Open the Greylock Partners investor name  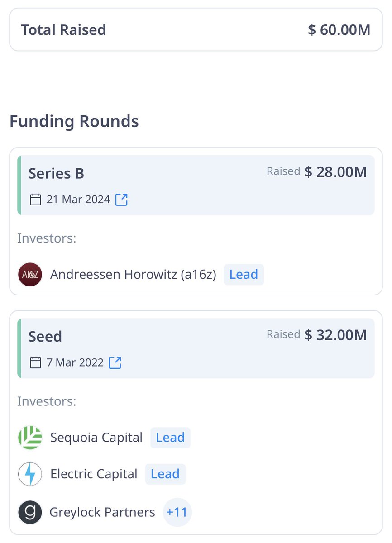(102, 512)
